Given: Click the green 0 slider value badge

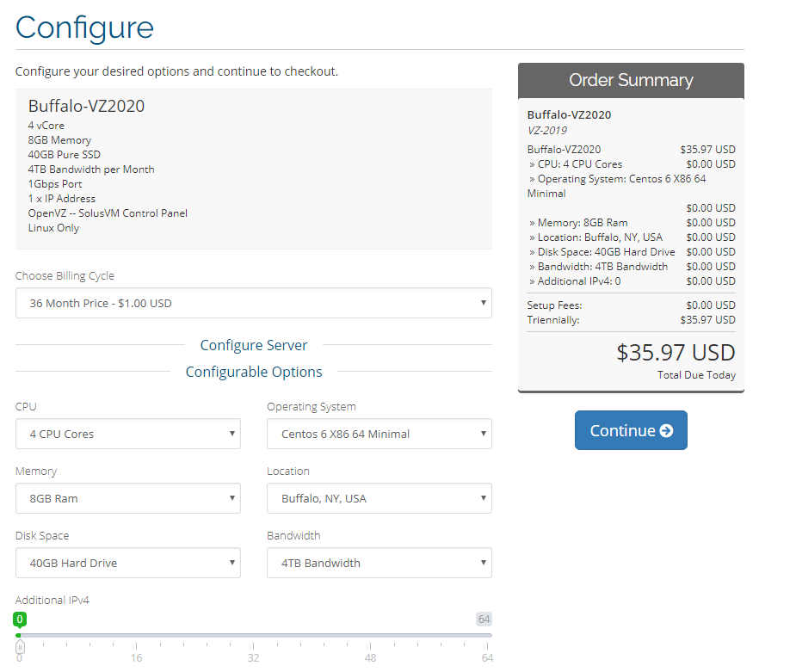Looking at the screenshot, I should click(x=20, y=620).
